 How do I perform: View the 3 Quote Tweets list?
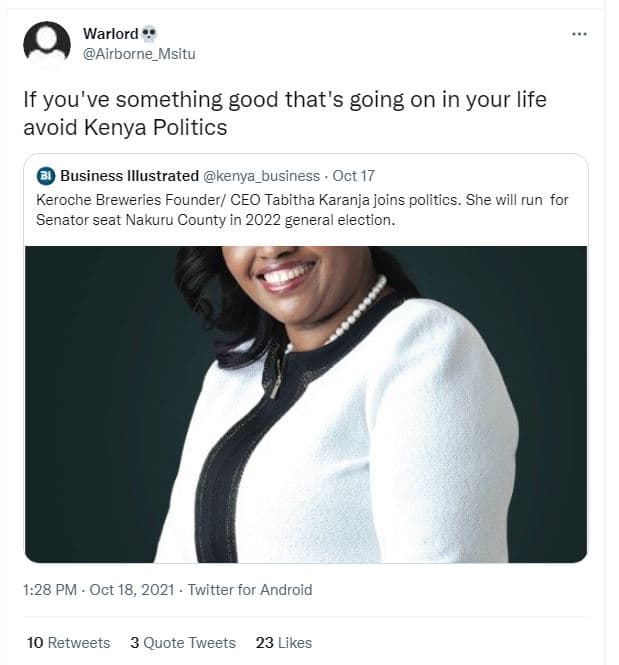click(x=183, y=642)
